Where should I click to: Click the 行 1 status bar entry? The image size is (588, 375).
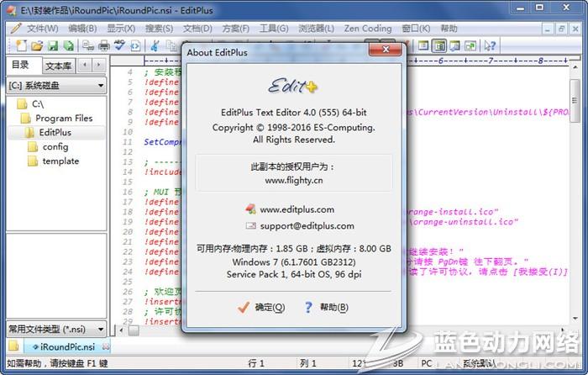point(256,363)
